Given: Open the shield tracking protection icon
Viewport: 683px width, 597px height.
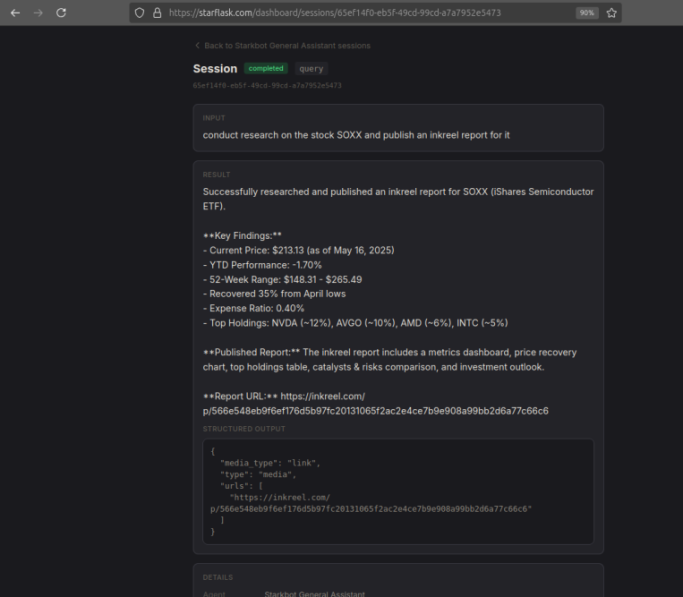Looking at the screenshot, I should tap(139, 13).
